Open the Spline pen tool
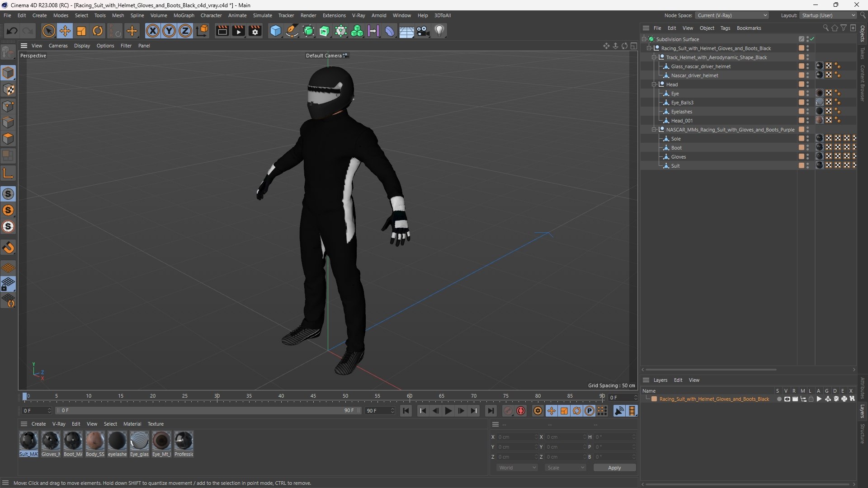 point(292,31)
